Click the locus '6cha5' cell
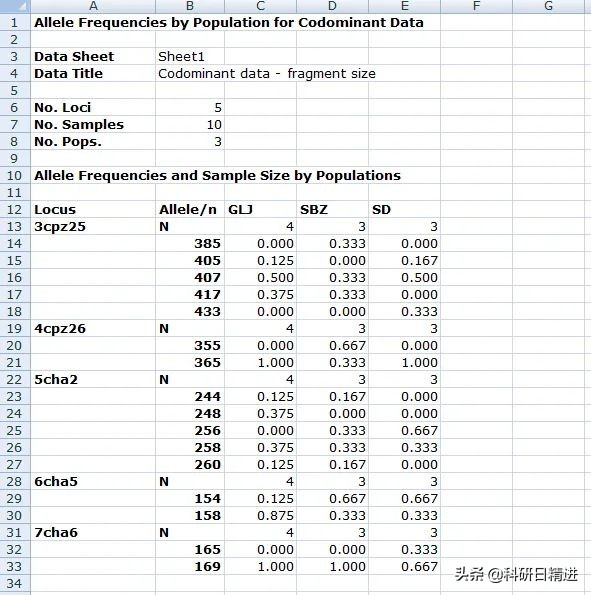 pos(93,482)
